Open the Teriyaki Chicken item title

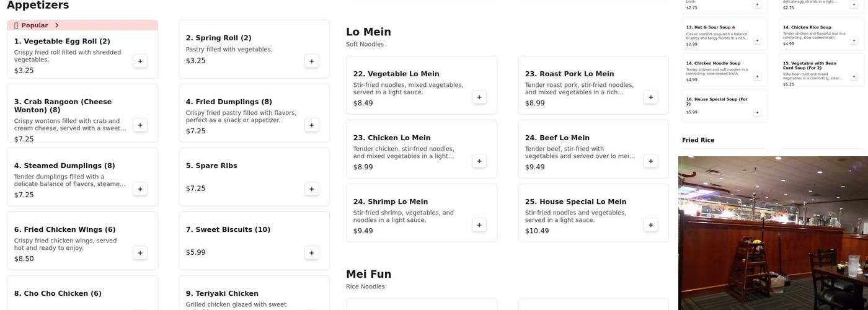point(222,293)
